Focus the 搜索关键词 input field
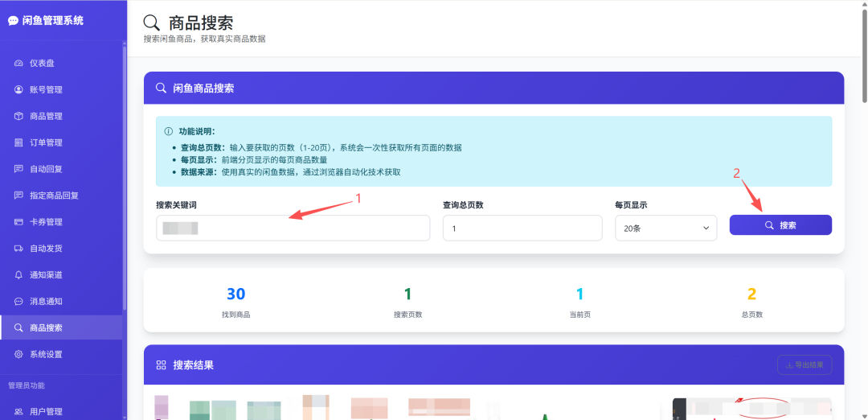 (x=293, y=228)
